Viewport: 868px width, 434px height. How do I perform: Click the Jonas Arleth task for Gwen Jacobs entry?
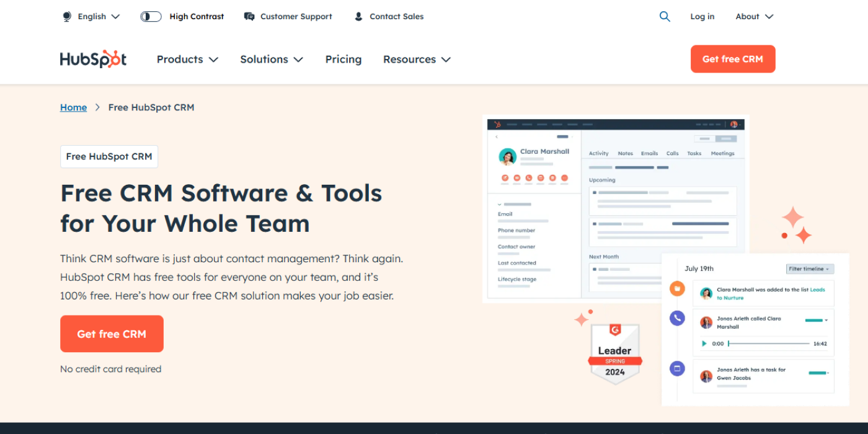(x=763, y=376)
